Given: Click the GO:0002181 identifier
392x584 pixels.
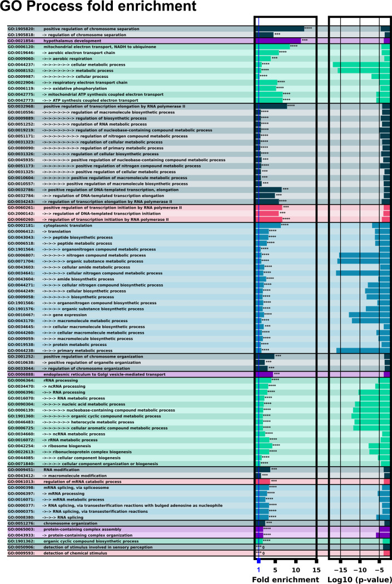Looking at the screenshot, I should pos(21,225).
